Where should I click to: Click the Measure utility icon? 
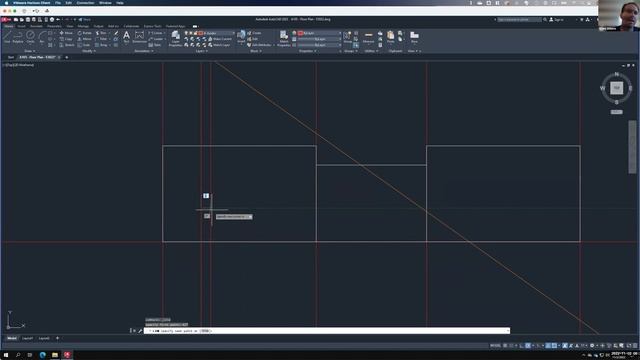coord(369,37)
